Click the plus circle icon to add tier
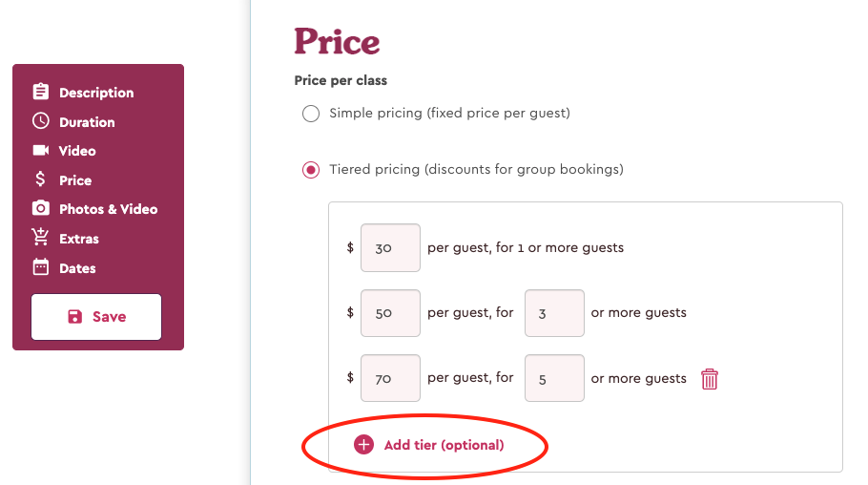The width and height of the screenshot is (868, 485). [x=363, y=445]
